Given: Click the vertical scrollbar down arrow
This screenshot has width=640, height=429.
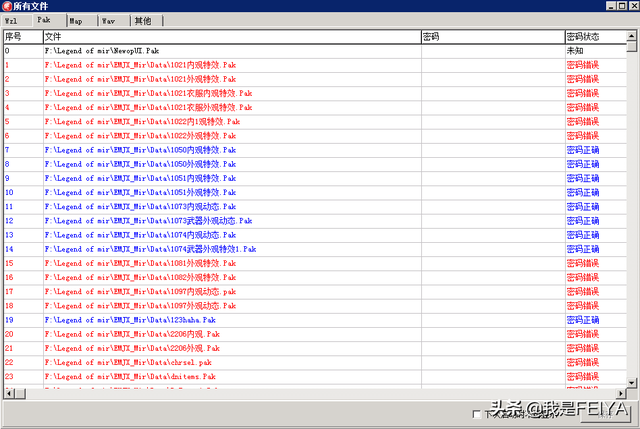Looking at the screenshot, I should click(631, 382).
